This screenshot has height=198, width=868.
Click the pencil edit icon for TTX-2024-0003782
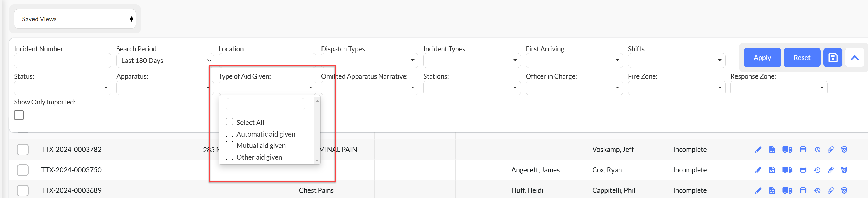(758, 150)
